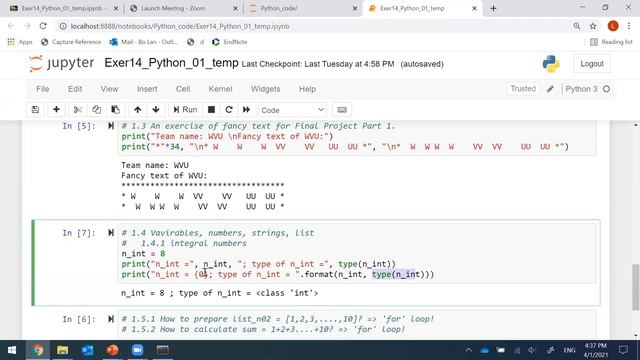Click the Logout button
This screenshot has height=360, width=640.
[x=592, y=64]
